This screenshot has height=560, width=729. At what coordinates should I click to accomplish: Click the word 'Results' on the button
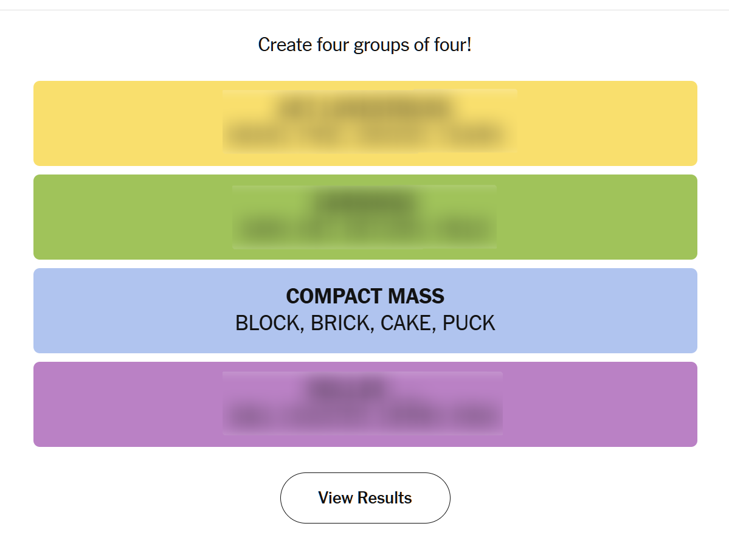click(384, 498)
